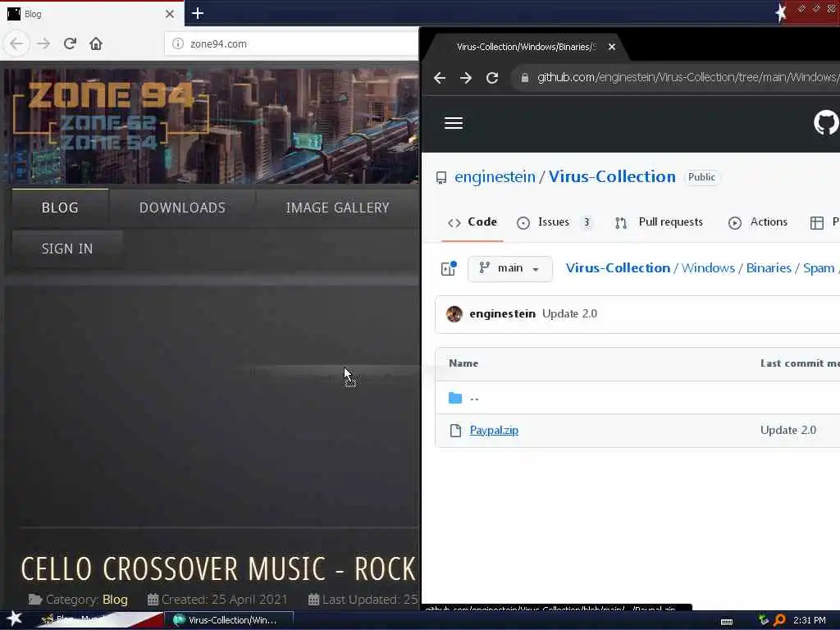Open the Virus-Collection repository title link
This screenshot has width=840, height=630.
tap(612, 177)
